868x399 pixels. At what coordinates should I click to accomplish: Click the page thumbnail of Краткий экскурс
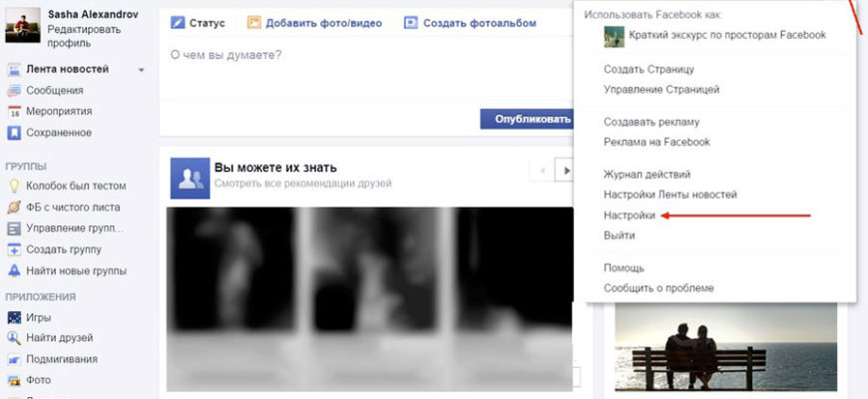point(614,37)
